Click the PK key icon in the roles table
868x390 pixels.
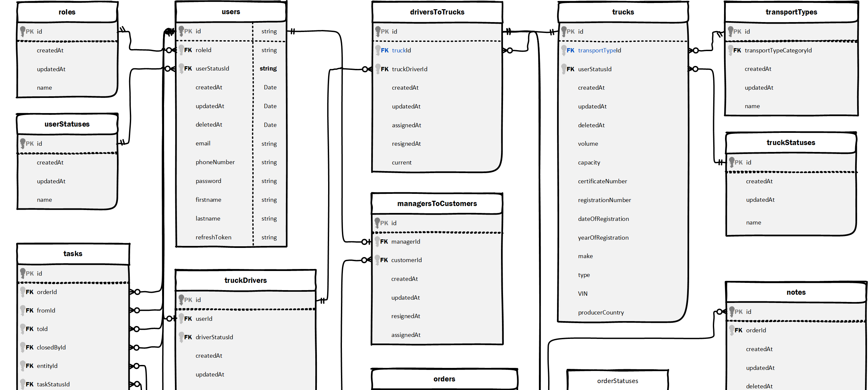pyautogui.click(x=22, y=31)
